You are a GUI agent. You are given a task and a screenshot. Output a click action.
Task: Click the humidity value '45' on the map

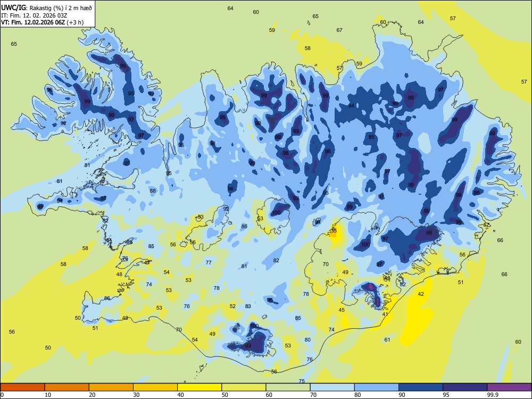pos(342,310)
